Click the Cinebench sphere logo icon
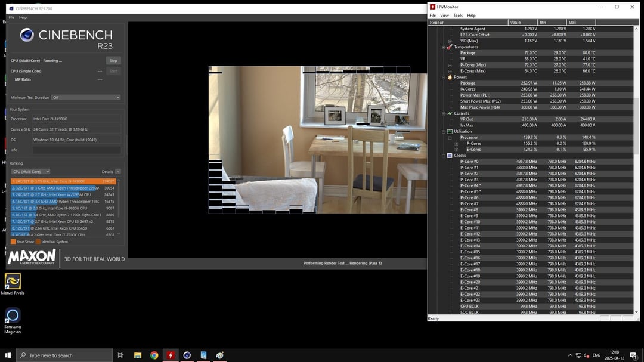This screenshot has width=644, height=362. pyautogui.click(x=27, y=35)
